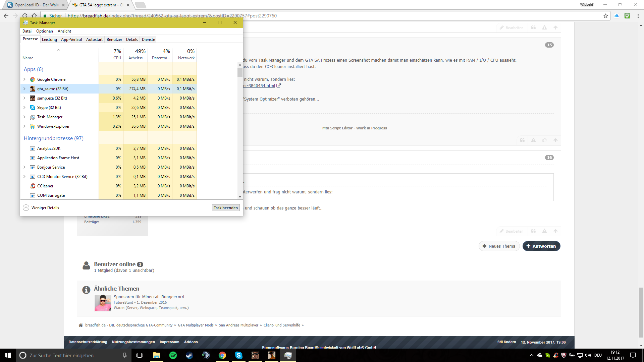The width and height of the screenshot is (644, 362).
Task: Click the like thumb icon on post 15
Action: click(544, 140)
